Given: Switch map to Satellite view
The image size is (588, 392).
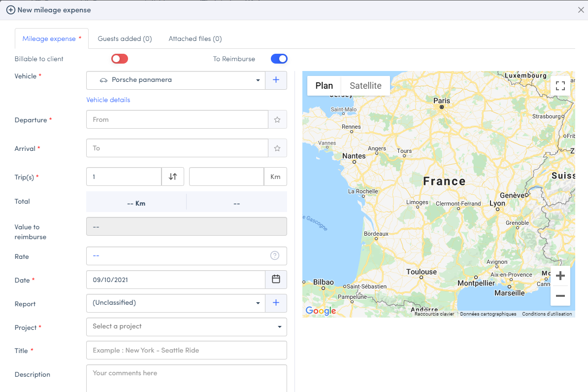Looking at the screenshot, I should click(365, 86).
